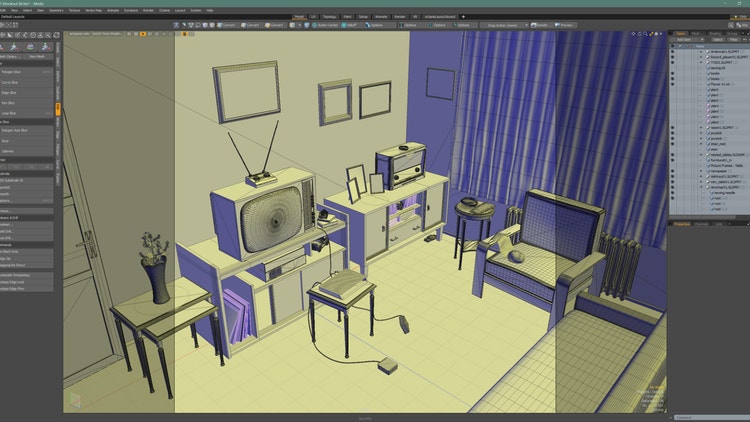Open the Geometry menu
This screenshot has height=422, width=750.
pos(56,10)
